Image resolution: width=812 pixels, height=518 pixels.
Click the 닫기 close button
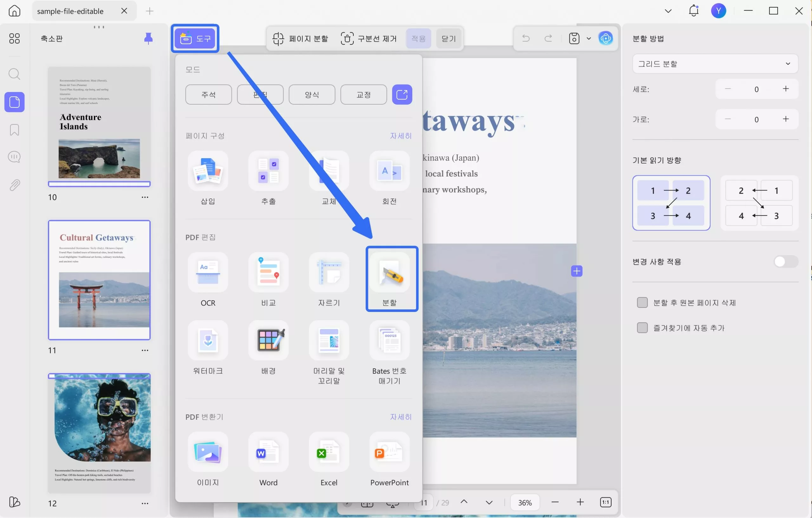[449, 38]
